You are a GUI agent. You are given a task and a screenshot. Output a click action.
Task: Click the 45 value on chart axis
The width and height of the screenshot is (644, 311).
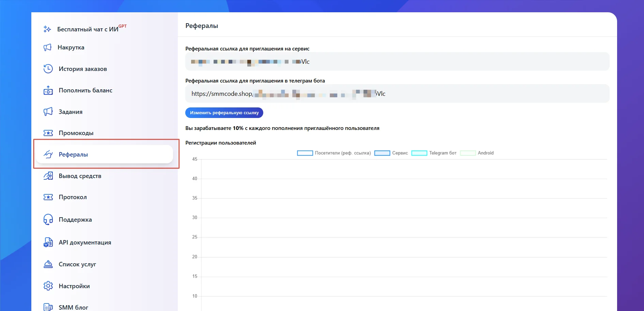click(x=195, y=159)
